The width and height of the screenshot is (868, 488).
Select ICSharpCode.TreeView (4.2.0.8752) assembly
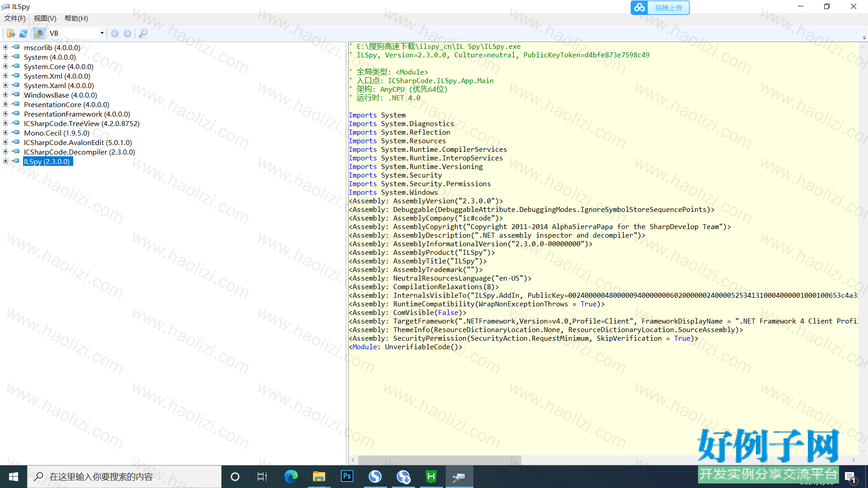coord(82,123)
